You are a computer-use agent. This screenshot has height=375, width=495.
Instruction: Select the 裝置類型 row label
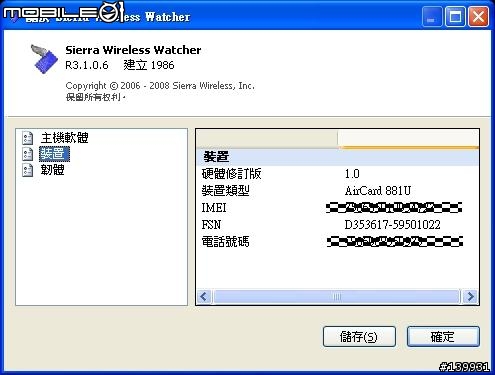(226, 191)
